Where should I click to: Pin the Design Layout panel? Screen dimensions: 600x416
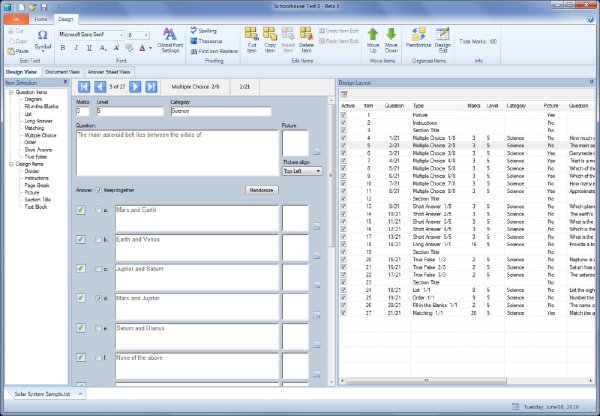tap(591, 82)
